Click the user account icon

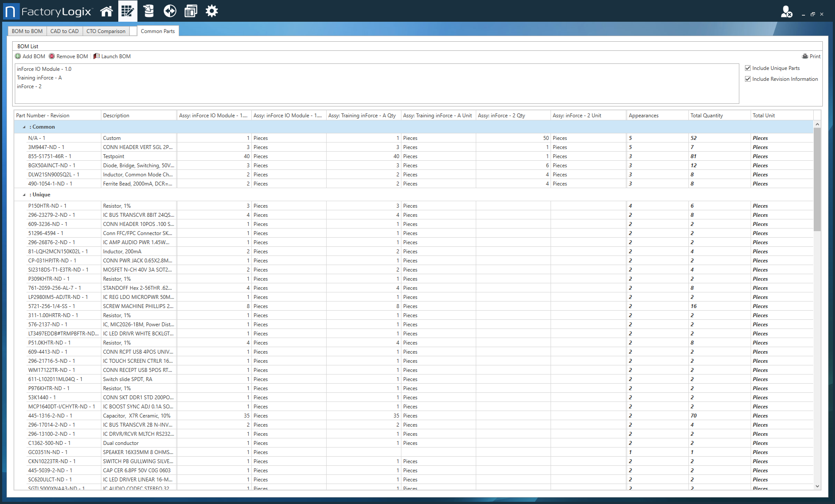(786, 12)
